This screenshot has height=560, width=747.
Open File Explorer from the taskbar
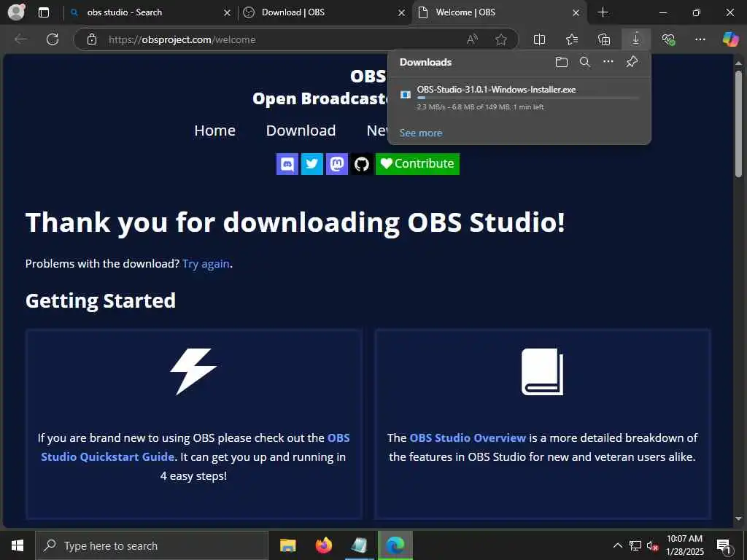(288, 545)
